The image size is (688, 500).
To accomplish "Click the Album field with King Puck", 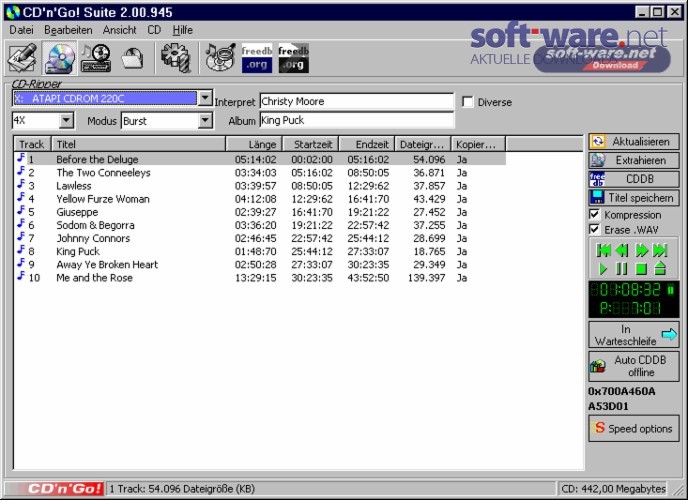I will 357,120.
